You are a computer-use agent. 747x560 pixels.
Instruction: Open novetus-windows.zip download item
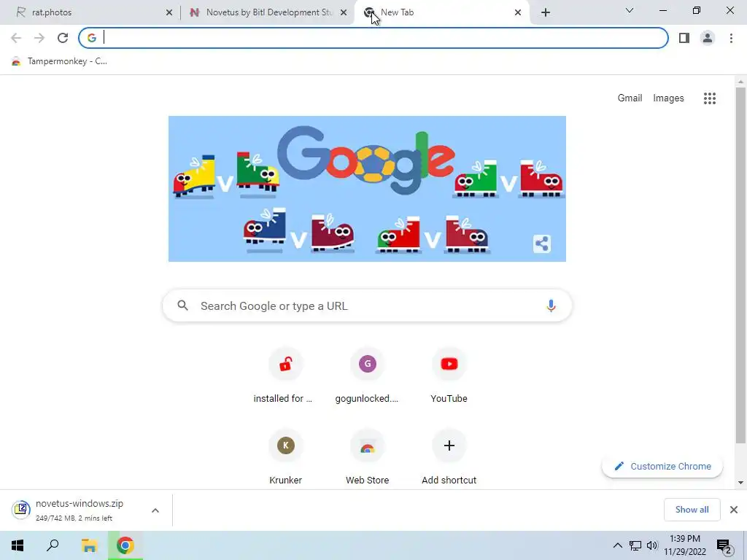(79, 510)
